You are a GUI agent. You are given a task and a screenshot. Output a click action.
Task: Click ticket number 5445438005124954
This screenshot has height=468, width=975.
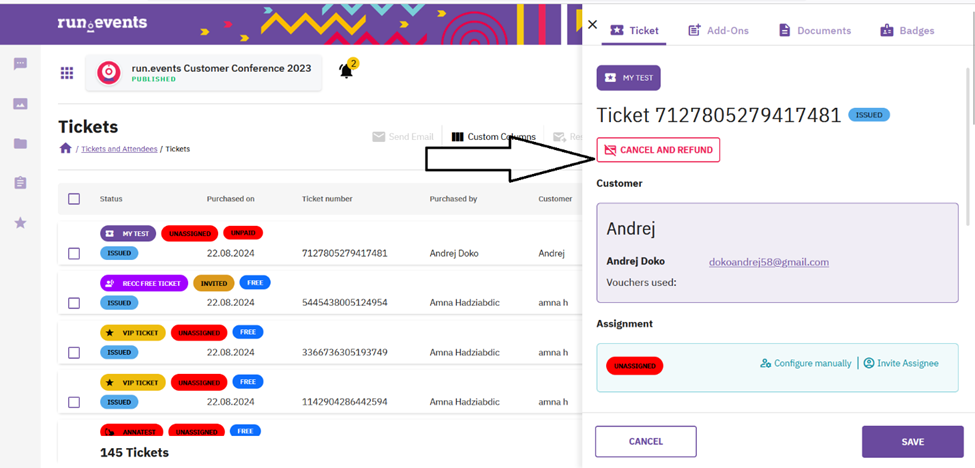[x=344, y=303]
